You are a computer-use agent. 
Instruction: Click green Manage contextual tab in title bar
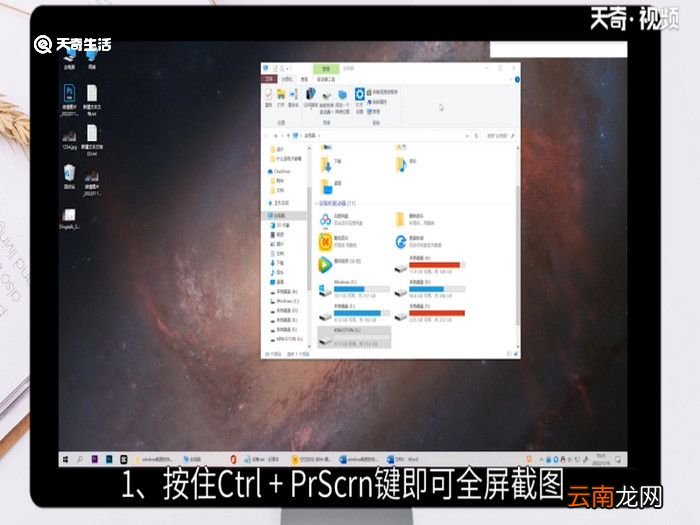326,68
